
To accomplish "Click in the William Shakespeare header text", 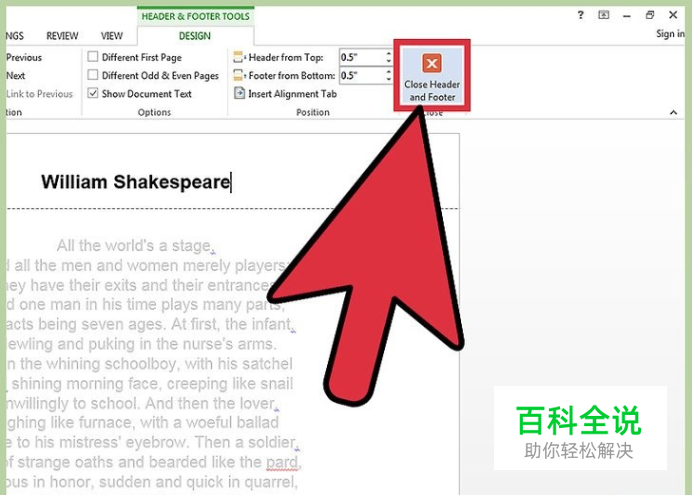I will 135,182.
